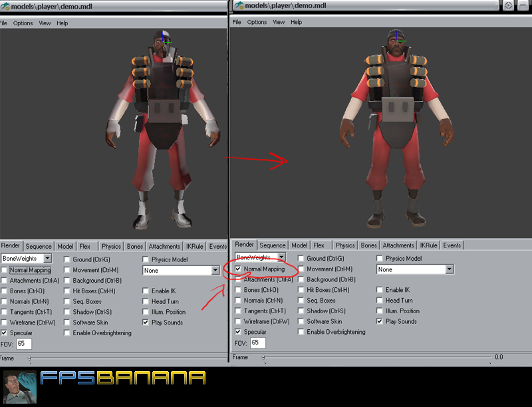Turn off Play Sounds in left window

coord(146,322)
